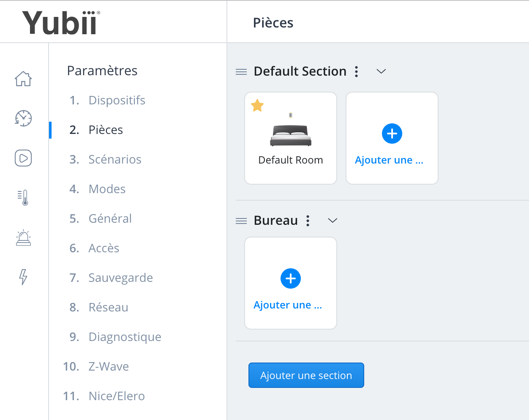Toggle the favorite star on Default Room
Image resolution: width=529 pixels, height=420 pixels.
[257, 105]
